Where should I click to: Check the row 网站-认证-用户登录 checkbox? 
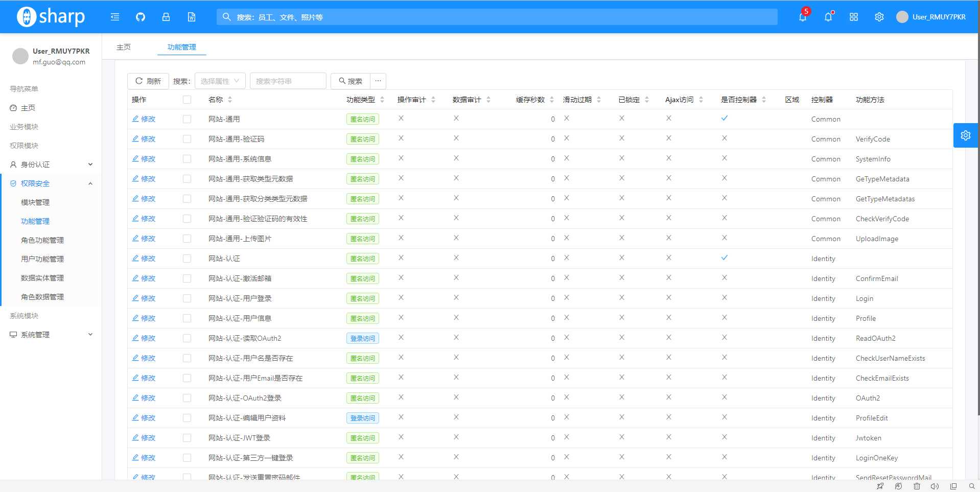(x=187, y=298)
